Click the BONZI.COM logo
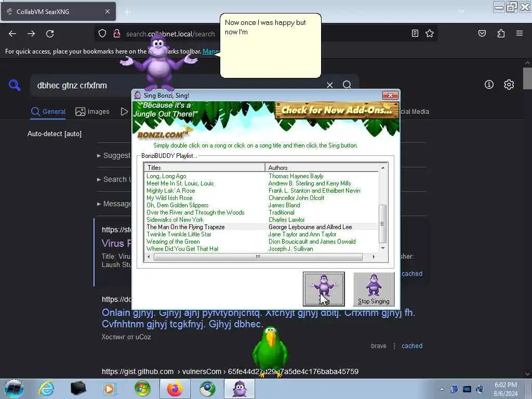Viewport: 532px width, 399px height. click(164, 135)
